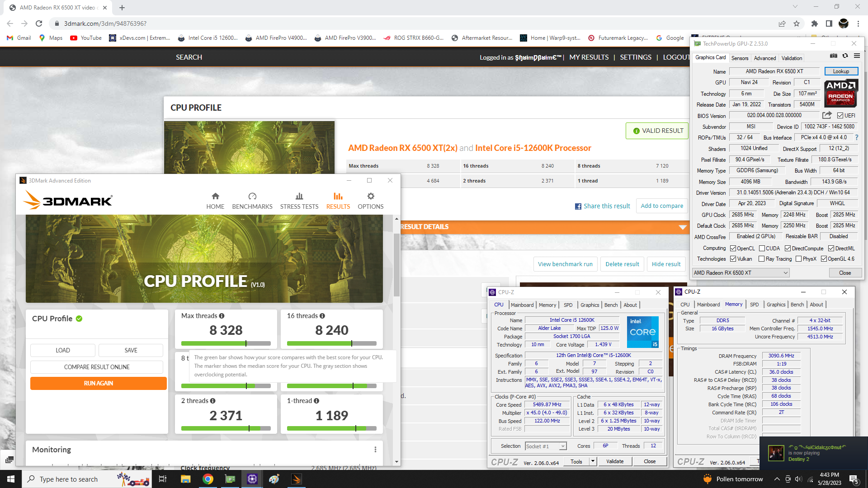Click Lookup button in GPU-Z

pos(841,71)
